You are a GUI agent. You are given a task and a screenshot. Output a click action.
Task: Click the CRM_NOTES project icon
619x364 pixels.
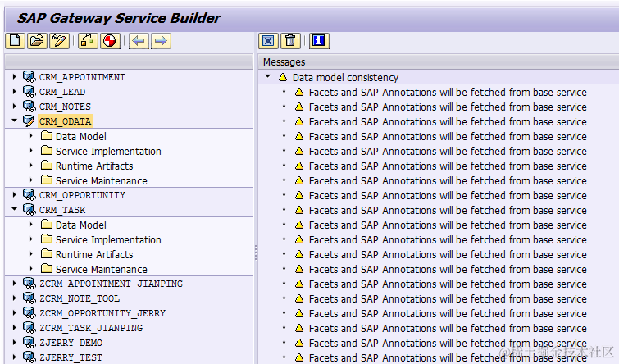coord(30,107)
